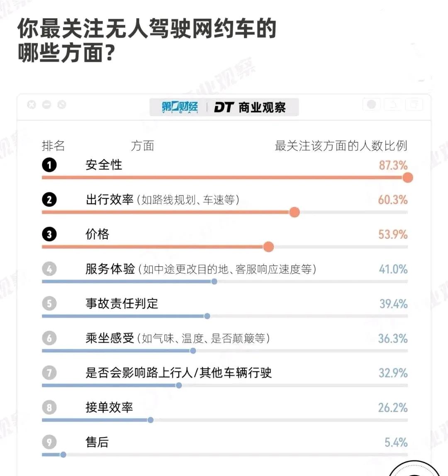Click the gray rank 9 badge

point(49,442)
